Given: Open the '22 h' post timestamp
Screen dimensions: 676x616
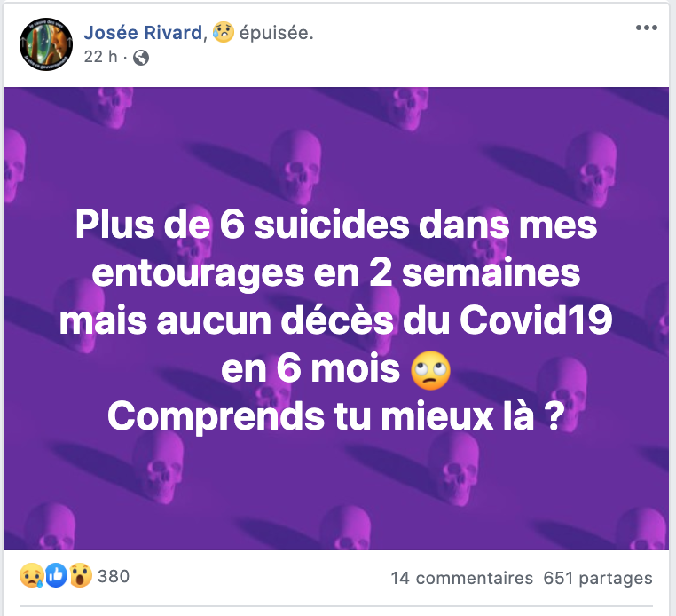Looking at the screenshot, I should coord(100,57).
